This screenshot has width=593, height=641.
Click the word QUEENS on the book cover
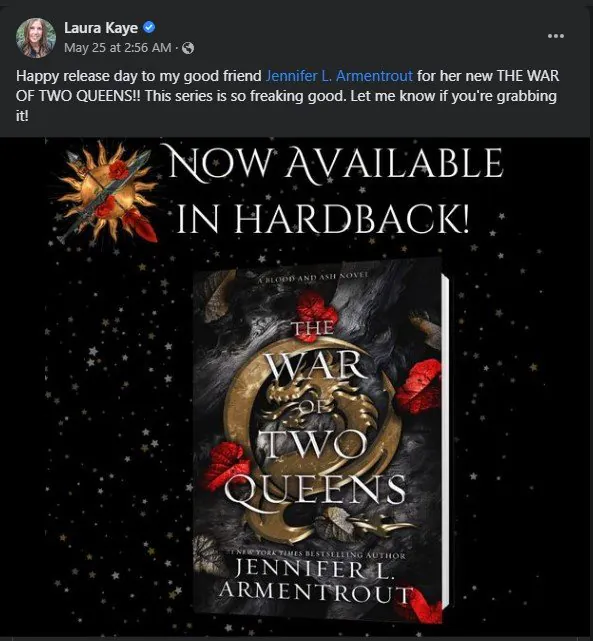(x=315, y=491)
